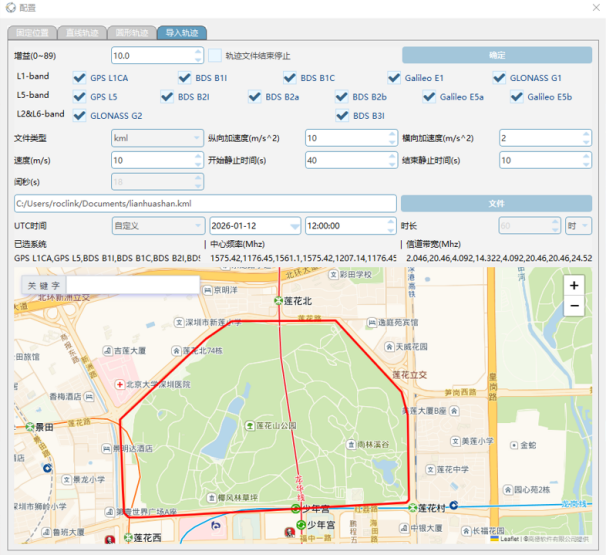This screenshot has width=606, height=555.
Task: Click the 长福花园 residence icon
Action: pos(466,531)
